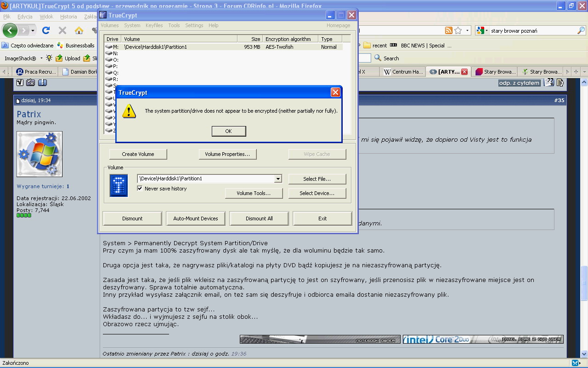The image size is (588, 368).
Task: Click the page vertical scrollbar thumb
Action: pyautogui.click(x=584, y=283)
